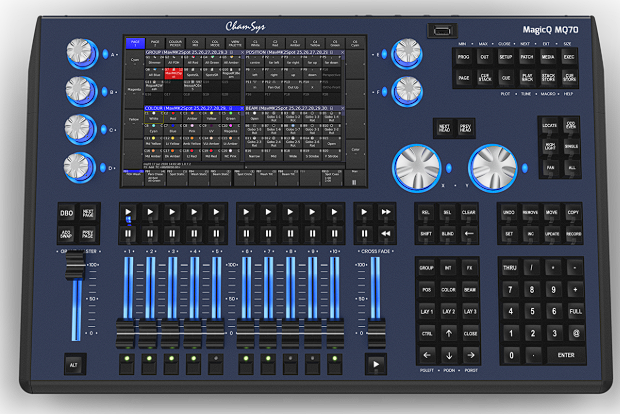The image size is (620, 414).
Task: Select the PAGE 1 tab on touchscreen
Action: [x=135, y=43]
